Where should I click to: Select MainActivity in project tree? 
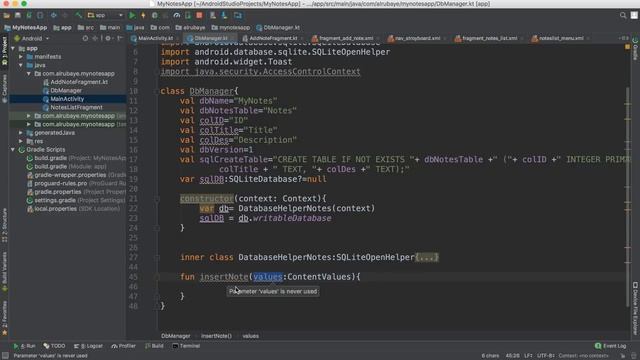click(63, 99)
